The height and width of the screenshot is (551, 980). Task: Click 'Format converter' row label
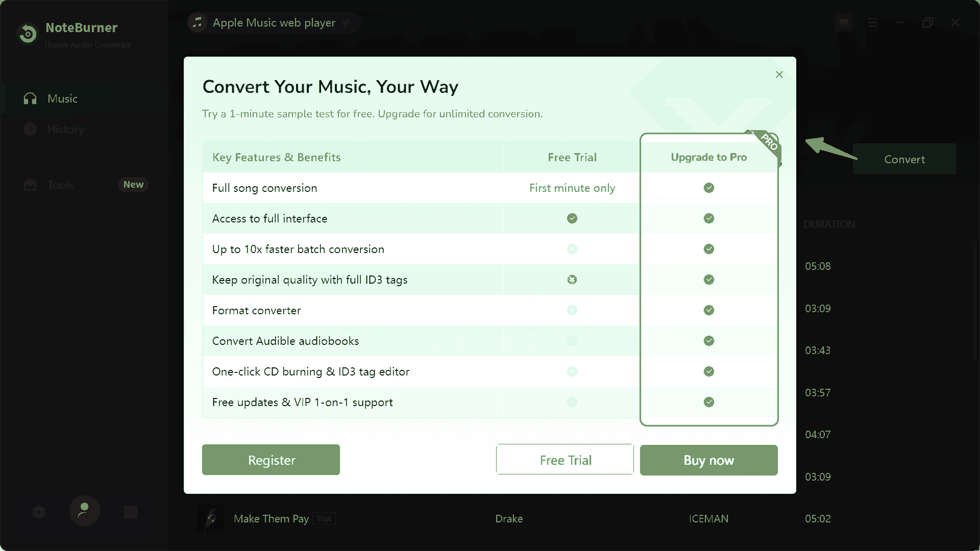click(x=256, y=310)
